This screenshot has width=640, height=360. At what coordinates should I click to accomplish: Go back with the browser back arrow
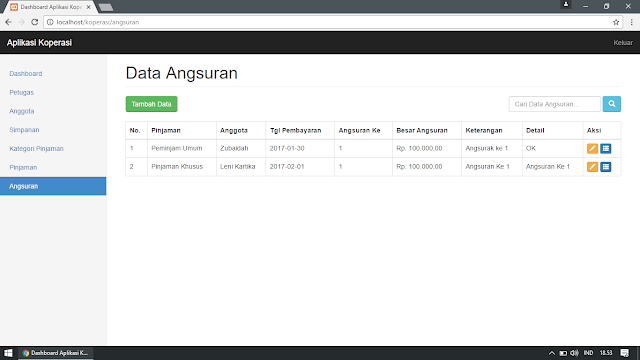[9, 22]
